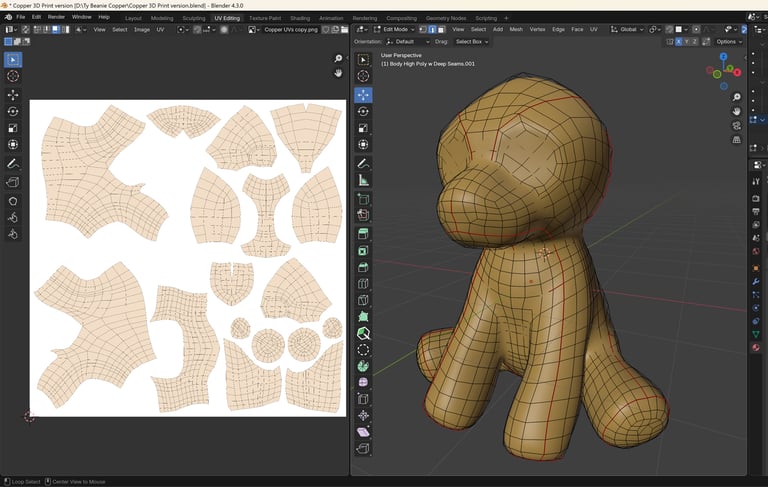Select the Annotate tool in UV editor
The width and height of the screenshot is (768, 487).
coord(13,163)
